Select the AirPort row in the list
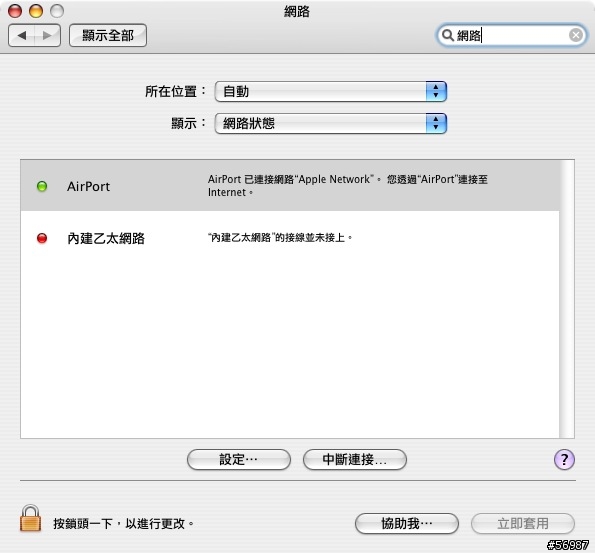Screen dimensions: 595x553 (x=290, y=186)
